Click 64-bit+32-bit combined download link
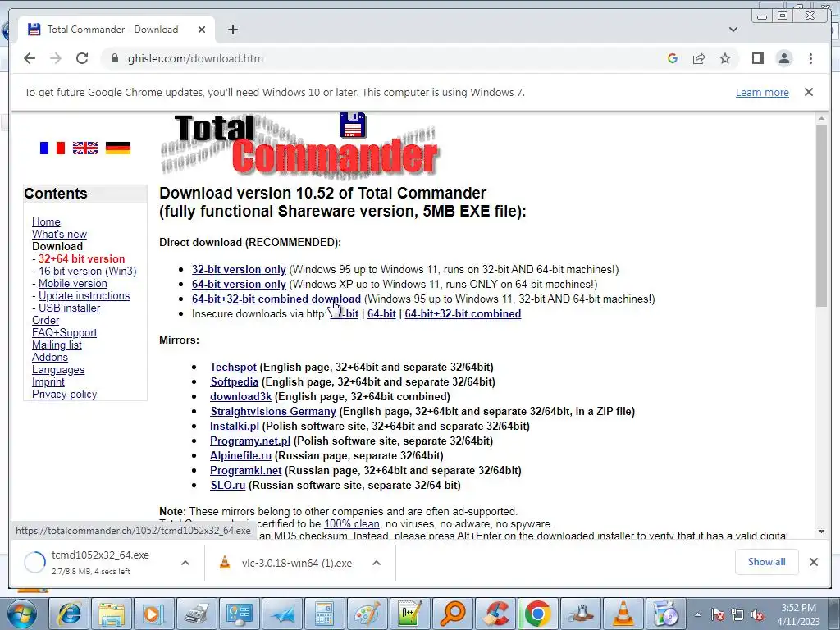840x630 pixels. pyautogui.click(x=276, y=299)
